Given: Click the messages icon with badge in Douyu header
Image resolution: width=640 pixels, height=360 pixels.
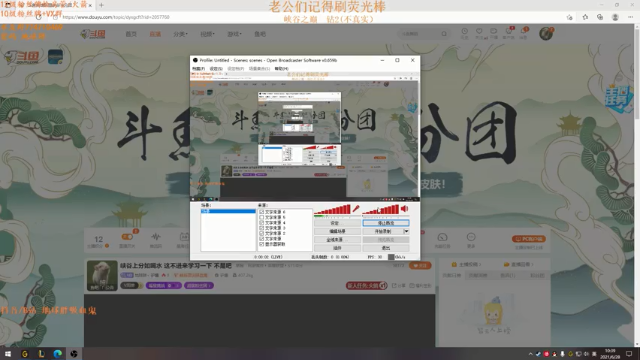Looking at the screenshot, I should [x=524, y=31].
